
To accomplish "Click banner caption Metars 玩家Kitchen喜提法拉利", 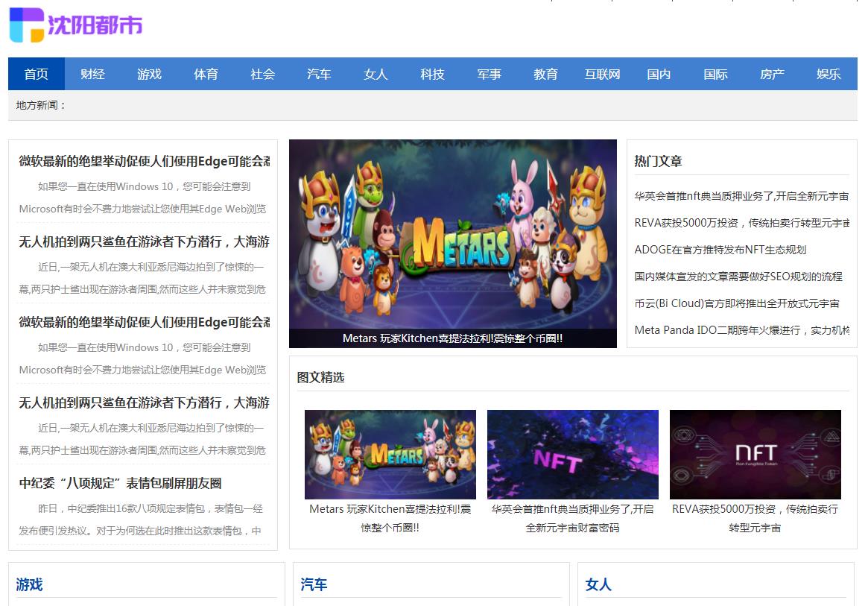I will point(453,338).
